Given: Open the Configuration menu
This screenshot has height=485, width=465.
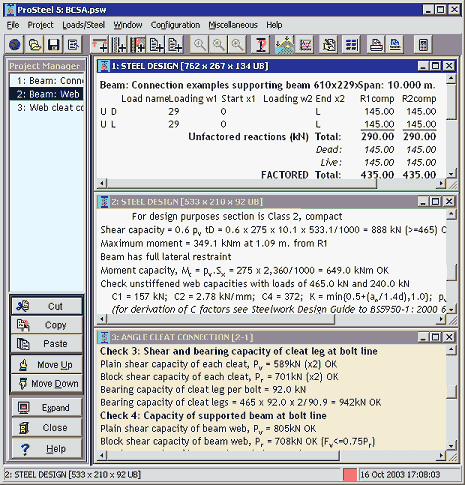Looking at the screenshot, I should point(175,25).
